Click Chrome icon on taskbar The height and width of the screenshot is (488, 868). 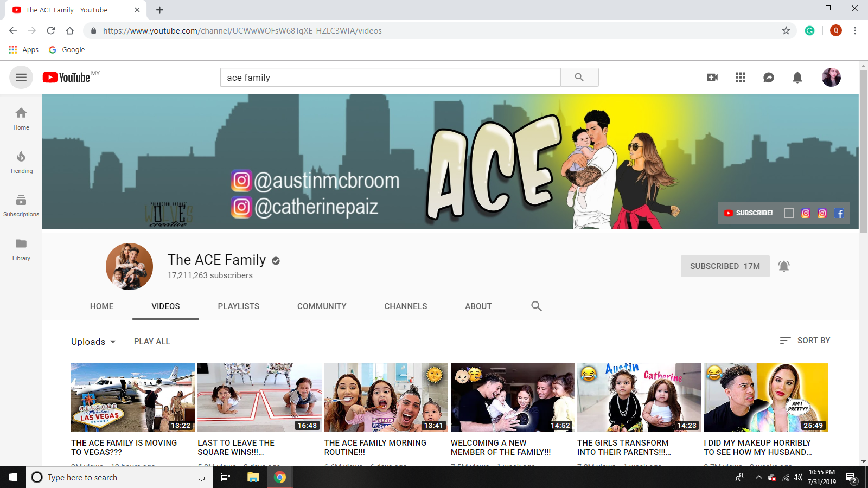click(x=280, y=477)
